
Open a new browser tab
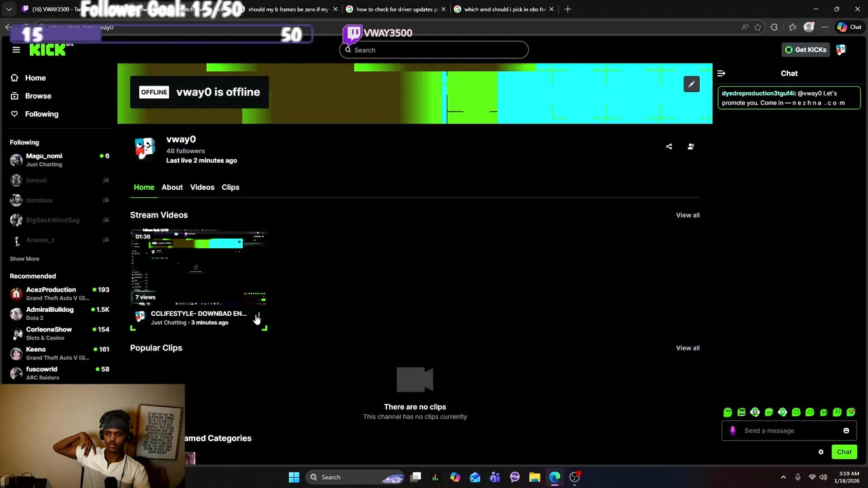click(568, 9)
